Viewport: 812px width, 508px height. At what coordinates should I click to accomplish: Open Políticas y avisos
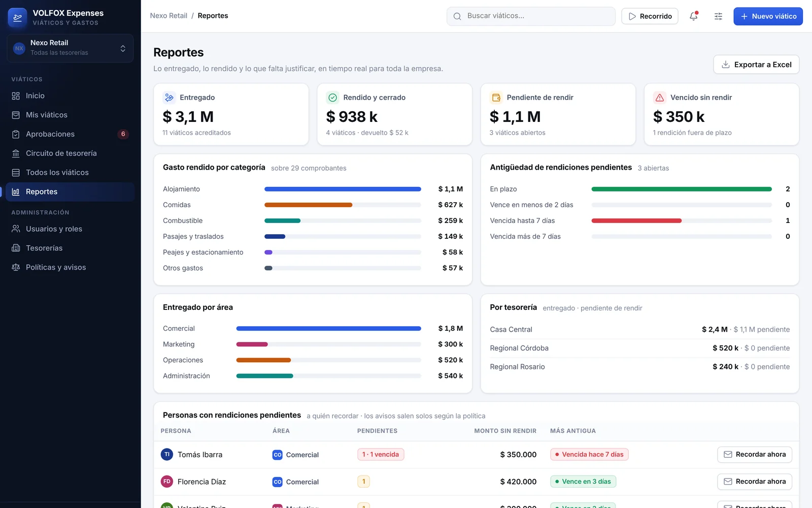[70, 267]
